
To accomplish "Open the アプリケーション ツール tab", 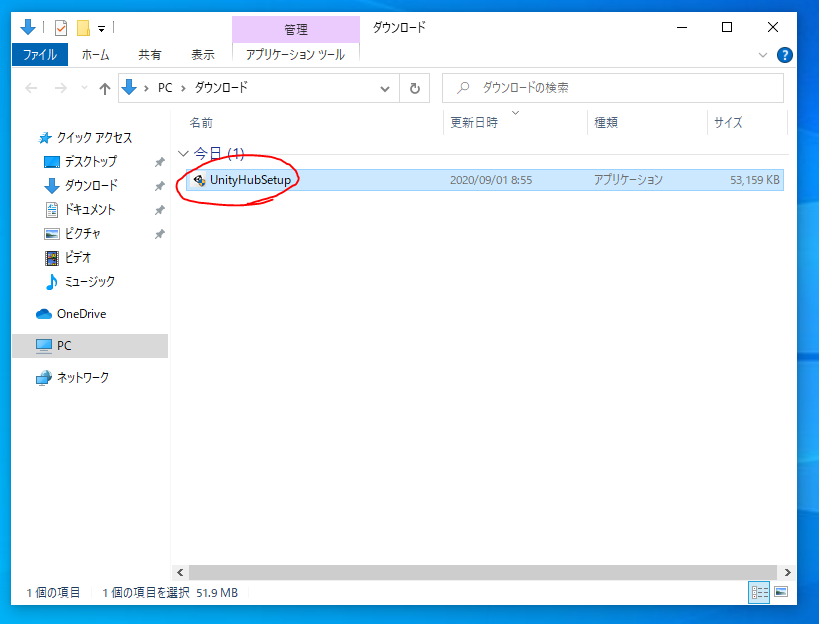I will coord(296,55).
